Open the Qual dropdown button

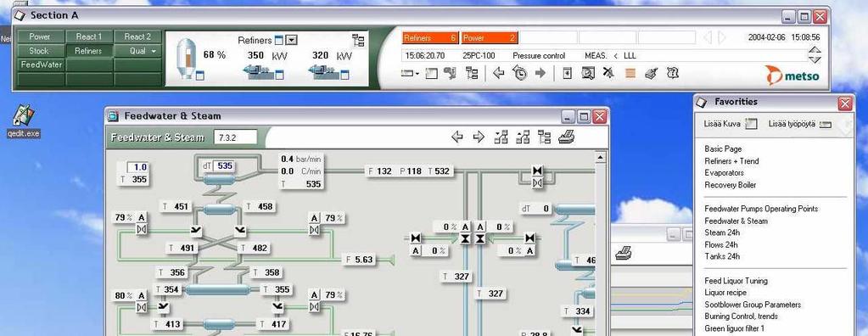(x=137, y=51)
